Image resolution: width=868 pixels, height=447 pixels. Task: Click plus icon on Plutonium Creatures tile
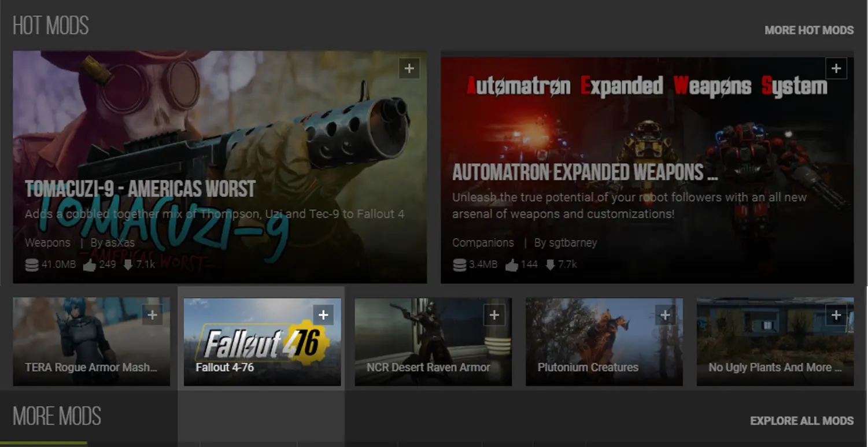point(665,315)
